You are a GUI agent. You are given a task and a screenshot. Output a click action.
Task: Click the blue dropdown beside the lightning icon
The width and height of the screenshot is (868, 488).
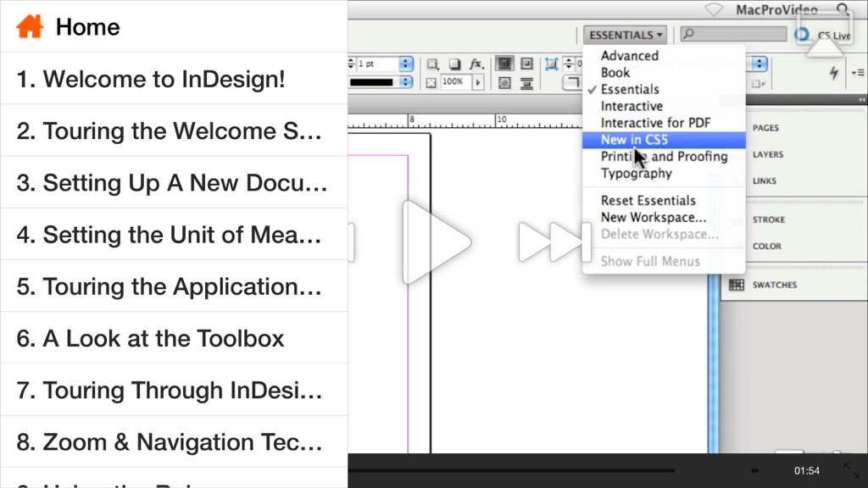[x=759, y=64]
